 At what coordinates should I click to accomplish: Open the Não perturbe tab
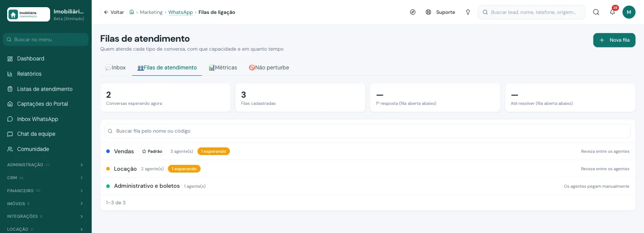[x=269, y=68]
